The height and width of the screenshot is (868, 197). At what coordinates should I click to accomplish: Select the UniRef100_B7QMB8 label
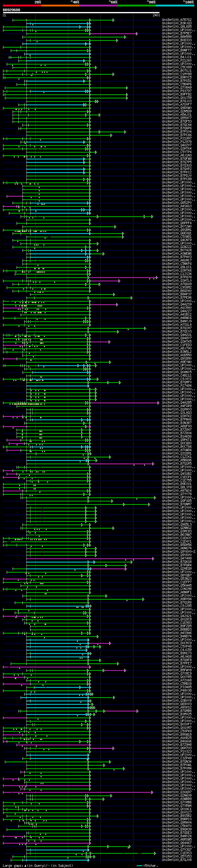[x=177, y=711]
